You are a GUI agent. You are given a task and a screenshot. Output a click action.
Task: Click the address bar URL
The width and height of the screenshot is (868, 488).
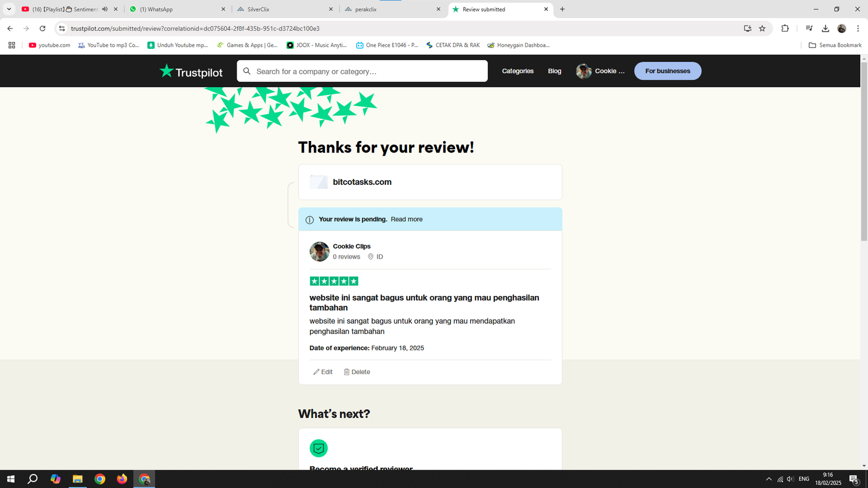click(195, 28)
